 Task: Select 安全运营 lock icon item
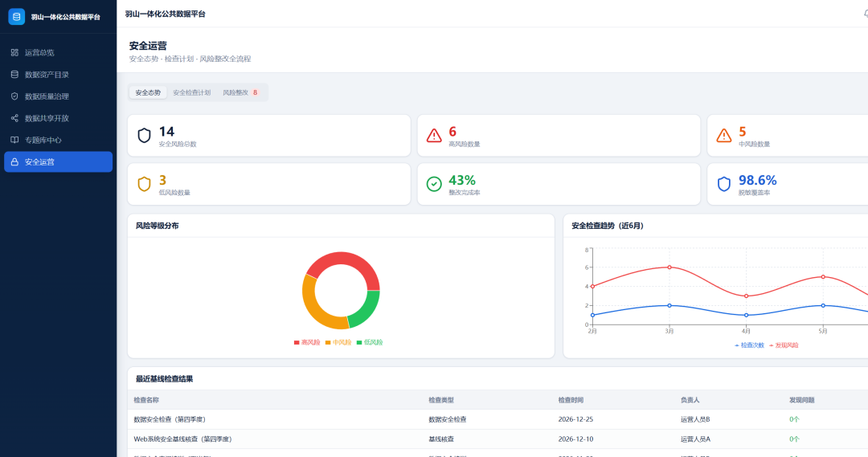(x=15, y=161)
